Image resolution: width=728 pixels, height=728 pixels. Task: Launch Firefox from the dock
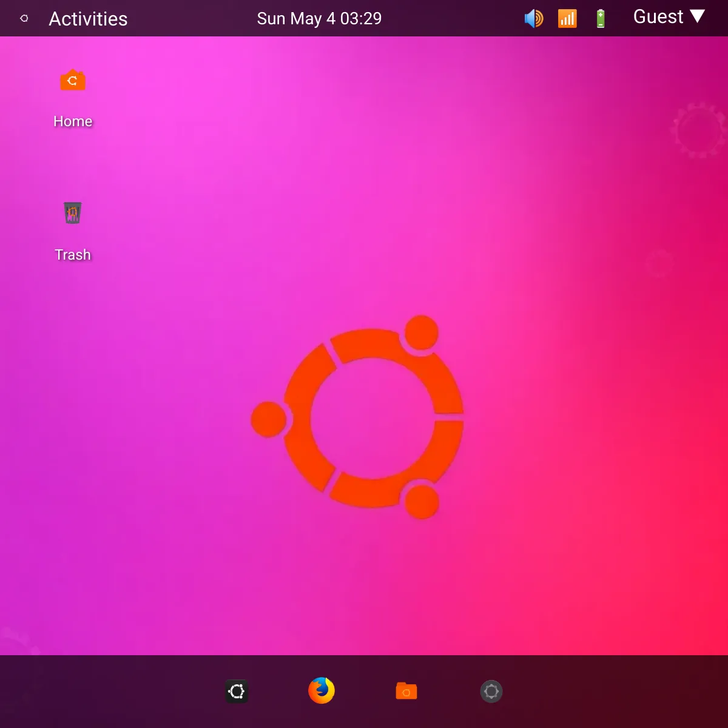click(x=322, y=690)
